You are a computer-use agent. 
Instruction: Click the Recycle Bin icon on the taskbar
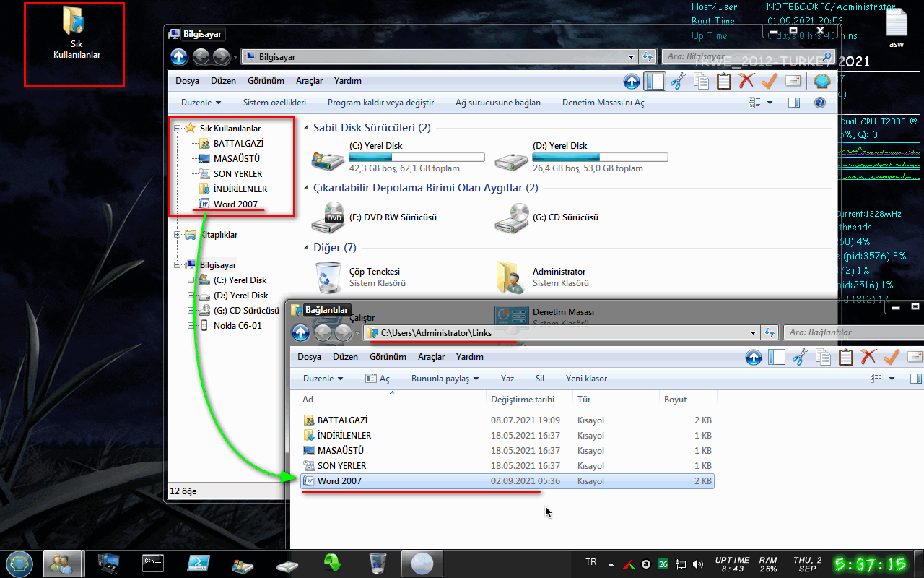[x=378, y=563]
